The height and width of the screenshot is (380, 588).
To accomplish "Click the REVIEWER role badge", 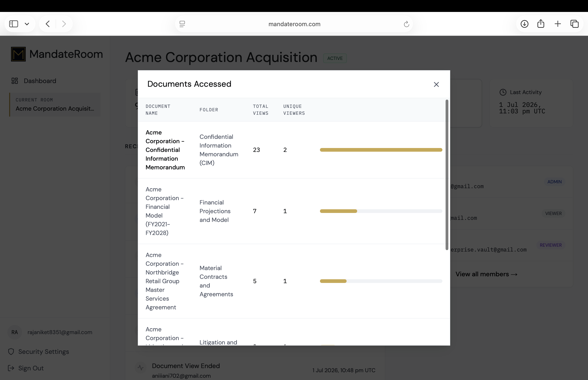I will pos(551,245).
